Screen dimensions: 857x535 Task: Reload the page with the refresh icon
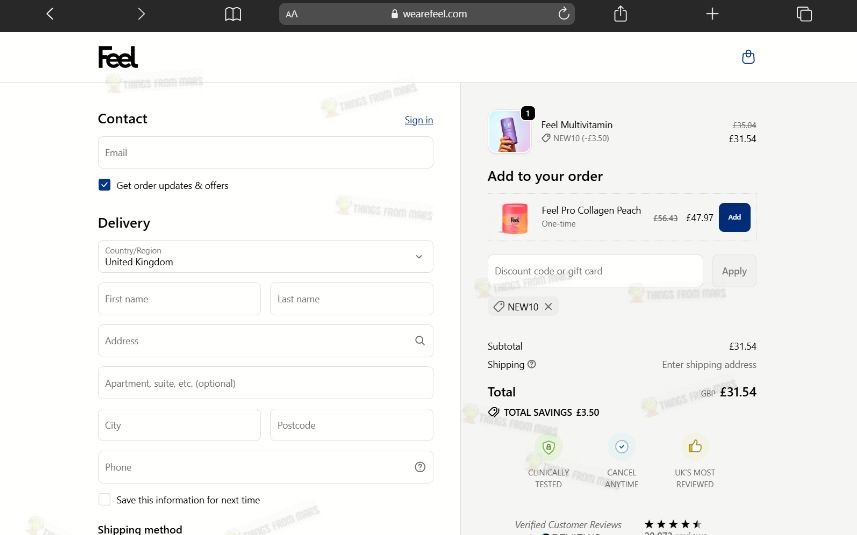click(x=563, y=14)
